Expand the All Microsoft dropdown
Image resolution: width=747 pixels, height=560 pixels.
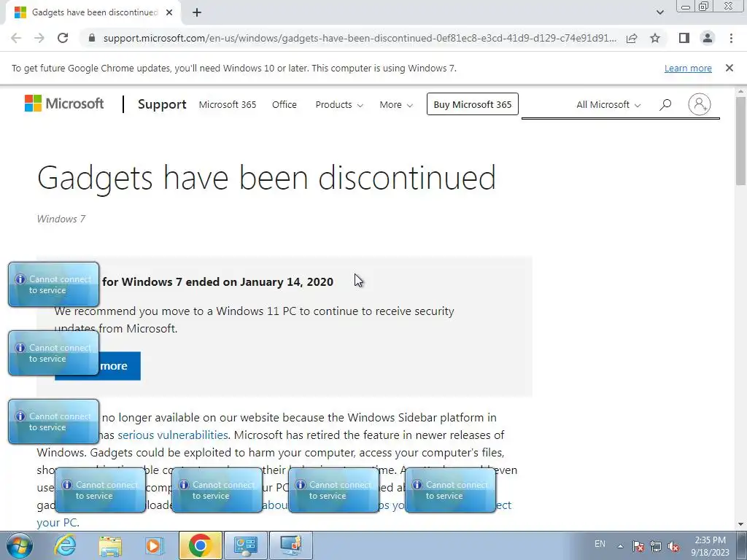click(x=608, y=105)
